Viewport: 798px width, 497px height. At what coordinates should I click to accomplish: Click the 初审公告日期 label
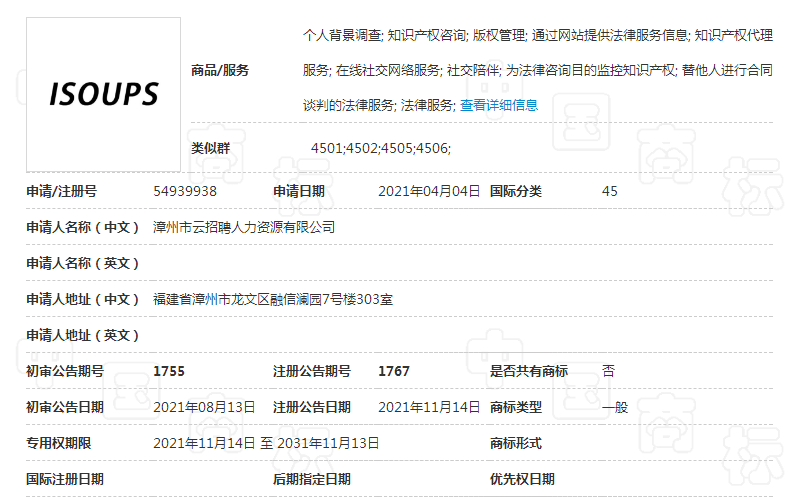(65, 407)
